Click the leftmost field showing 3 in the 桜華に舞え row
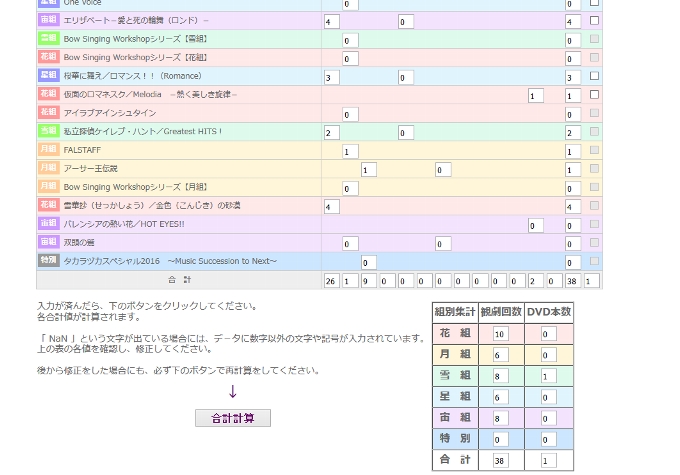This screenshot has height=475, width=680. 332,77
